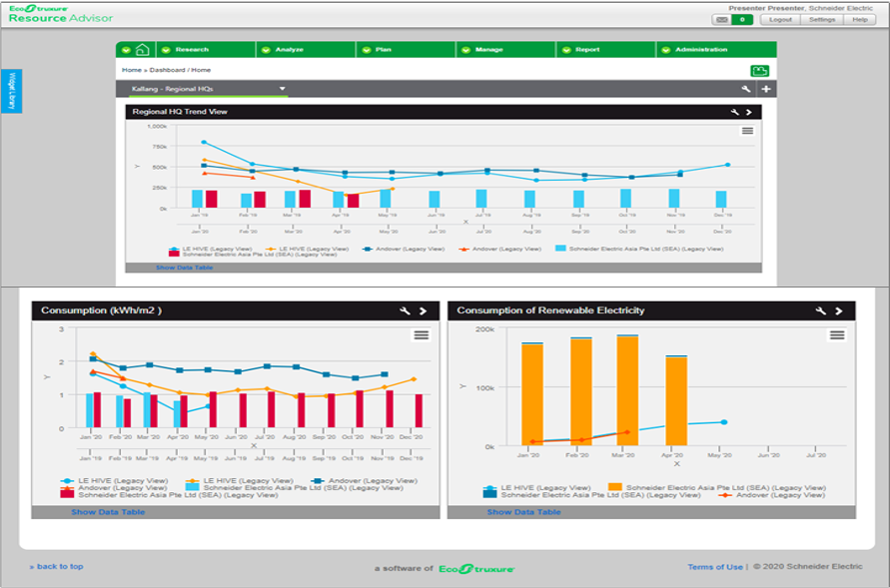Viewport: 890px width, 588px height.
Task: Open the Kallang - Regional HQs dropdown
Action: pos(208,89)
